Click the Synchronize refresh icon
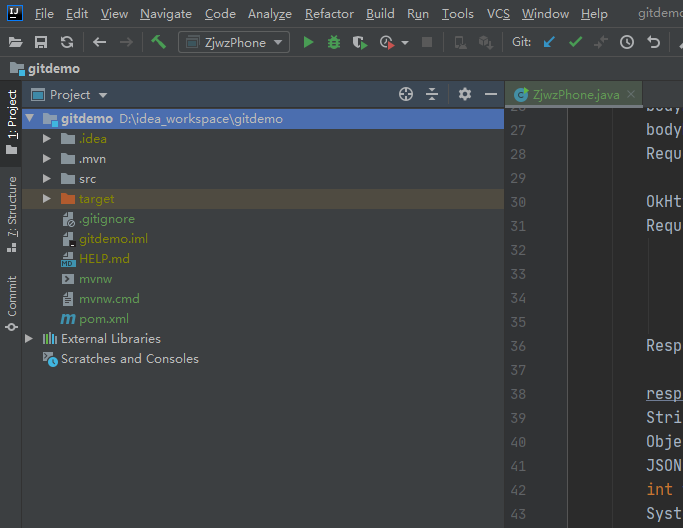Image resolution: width=683 pixels, height=528 pixels. (x=67, y=42)
